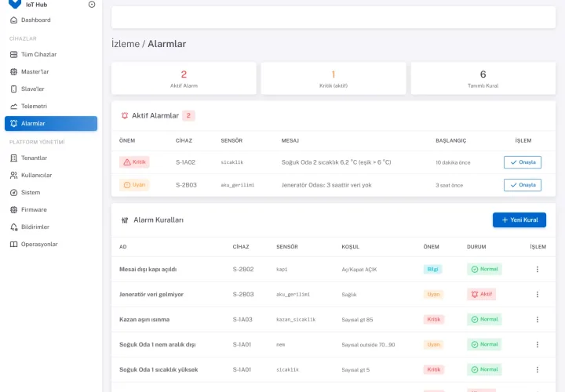Click the IoT Hub logo icon
Screen dimensions: 565x392
(x=15, y=4)
